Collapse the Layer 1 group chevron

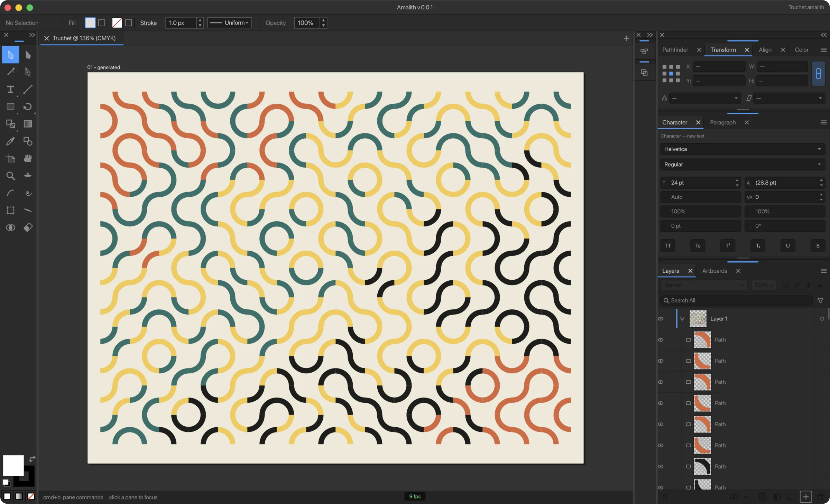point(682,319)
